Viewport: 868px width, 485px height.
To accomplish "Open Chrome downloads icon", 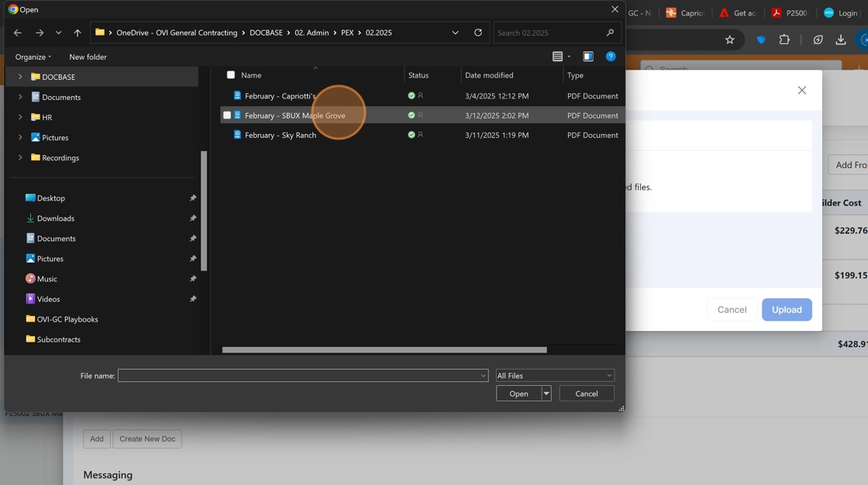I will 840,40.
